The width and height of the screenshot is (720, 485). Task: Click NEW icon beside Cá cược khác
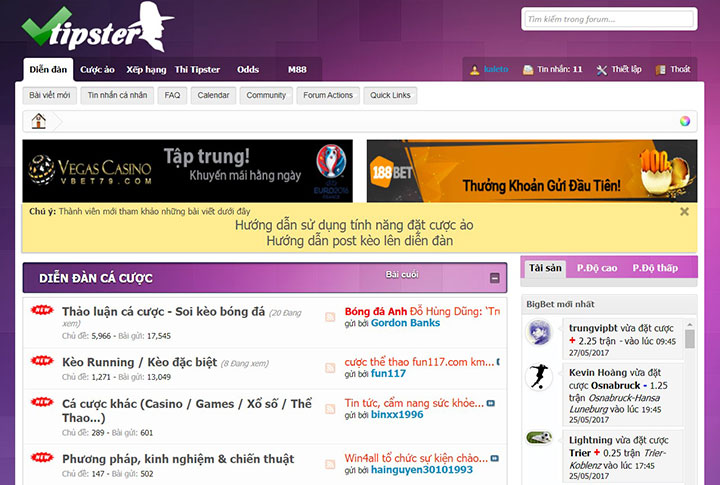pos(42,402)
